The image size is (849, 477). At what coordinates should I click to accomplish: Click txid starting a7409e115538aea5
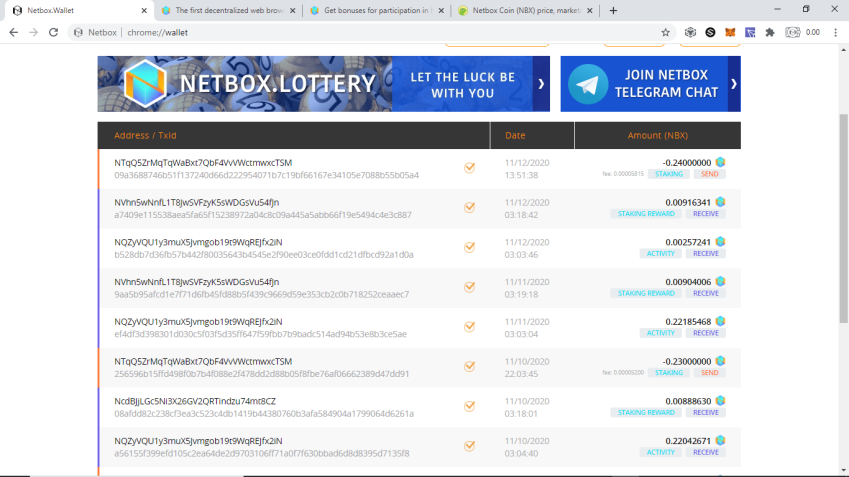click(263, 215)
